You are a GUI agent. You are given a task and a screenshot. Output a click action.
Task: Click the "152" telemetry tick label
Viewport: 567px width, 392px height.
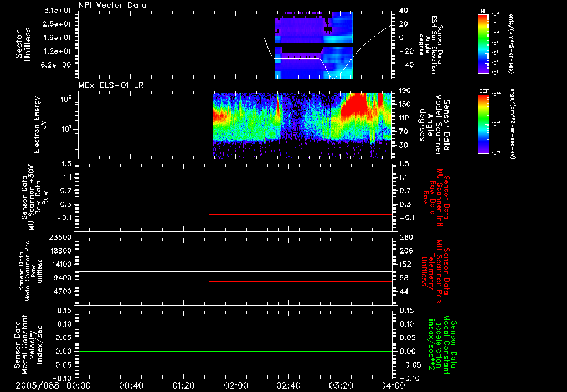[x=406, y=264]
